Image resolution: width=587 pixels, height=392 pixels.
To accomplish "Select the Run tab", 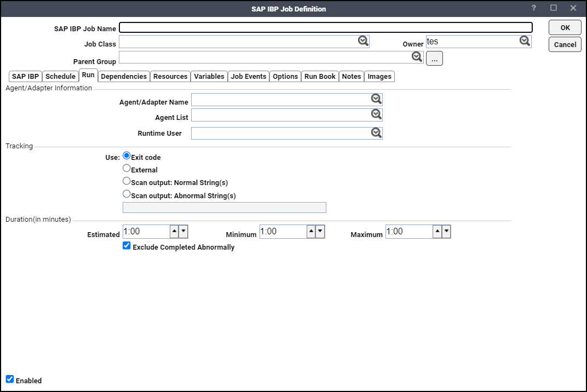I will pyautogui.click(x=88, y=75).
